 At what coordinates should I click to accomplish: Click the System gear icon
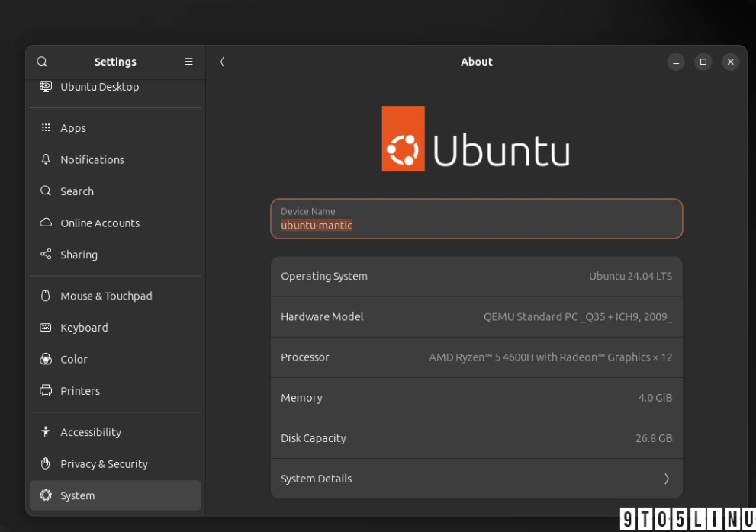[x=46, y=495]
